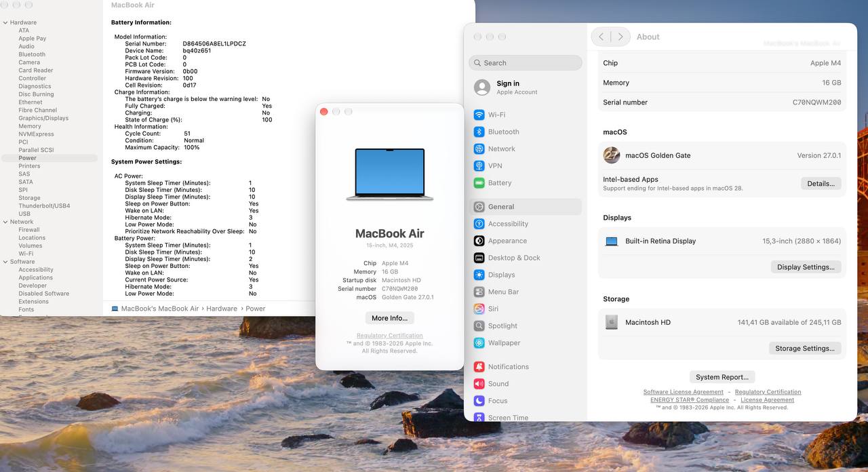Open the ENERGY STAR® Compliance link
The image size is (868, 472).
688,400
